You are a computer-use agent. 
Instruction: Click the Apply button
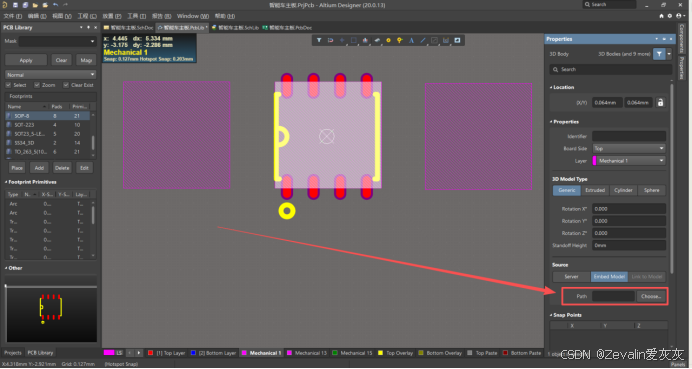pos(26,60)
